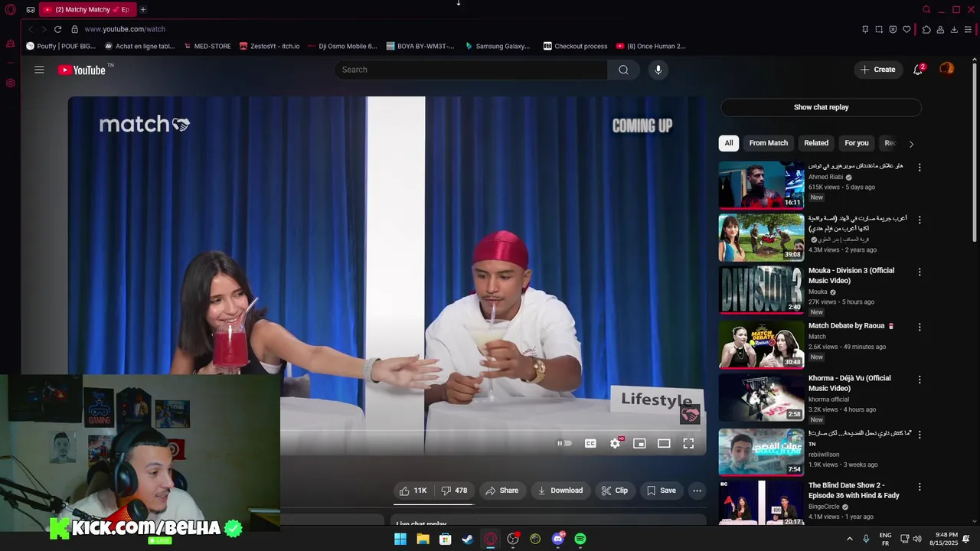Open options for Ahmed Riabi video
This screenshot has height=551, width=980.
pyautogui.click(x=920, y=167)
